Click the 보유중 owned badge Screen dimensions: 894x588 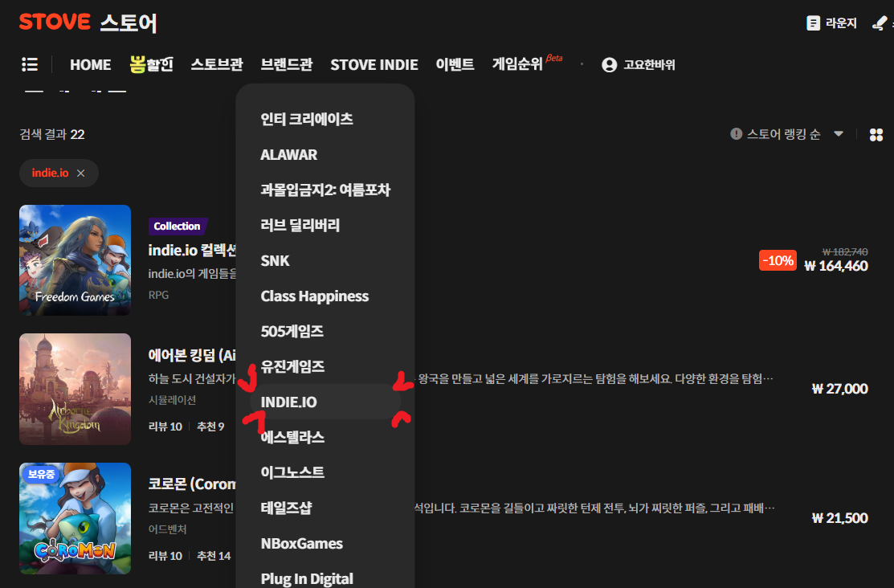tap(41, 475)
